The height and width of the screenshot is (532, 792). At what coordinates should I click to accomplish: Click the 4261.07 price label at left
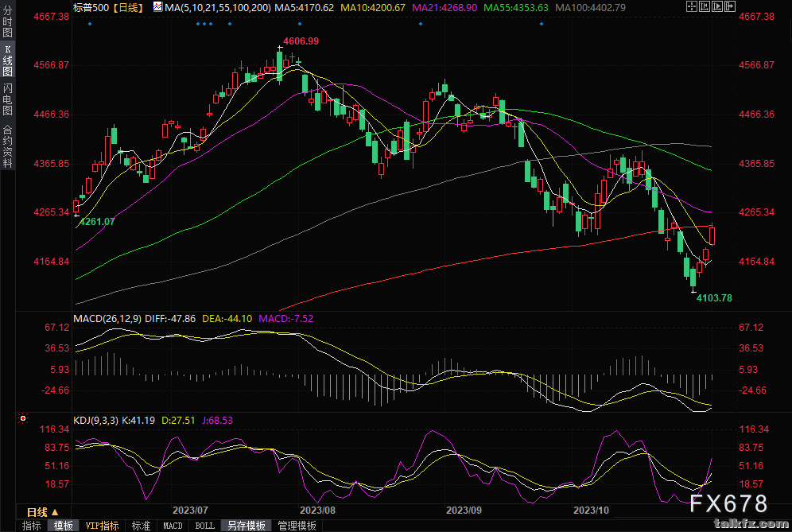click(x=97, y=221)
